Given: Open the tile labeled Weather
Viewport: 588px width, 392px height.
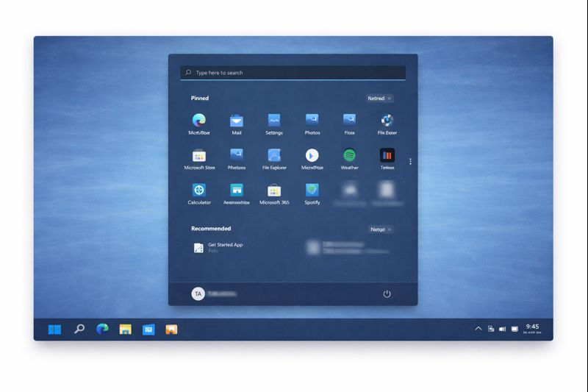Looking at the screenshot, I should 349,159.
